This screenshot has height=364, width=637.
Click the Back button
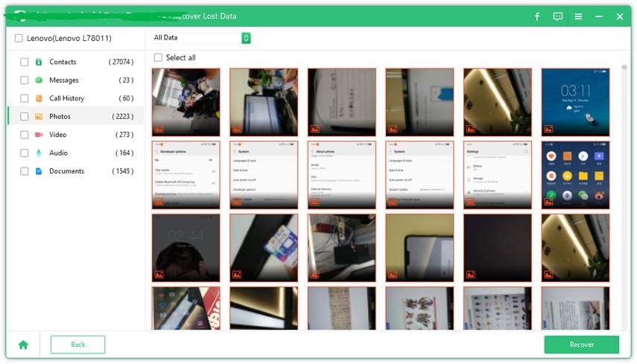tap(77, 345)
